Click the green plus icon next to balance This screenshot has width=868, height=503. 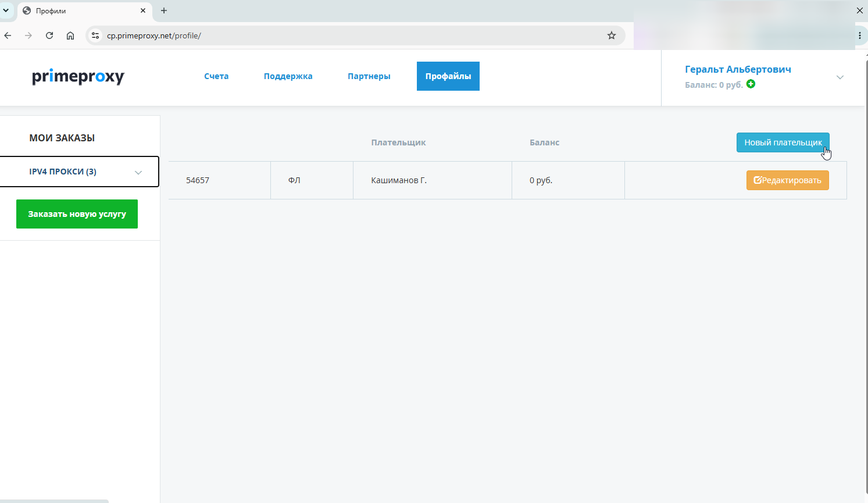pos(751,84)
